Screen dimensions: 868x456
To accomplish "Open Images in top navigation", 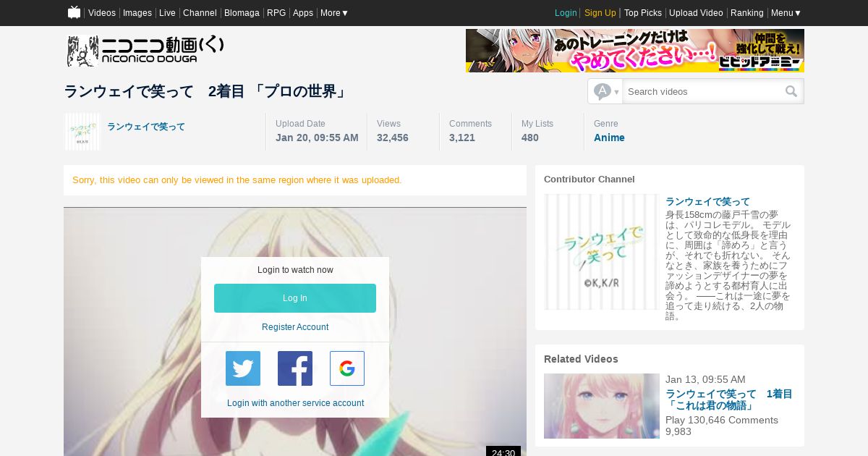I will (137, 13).
